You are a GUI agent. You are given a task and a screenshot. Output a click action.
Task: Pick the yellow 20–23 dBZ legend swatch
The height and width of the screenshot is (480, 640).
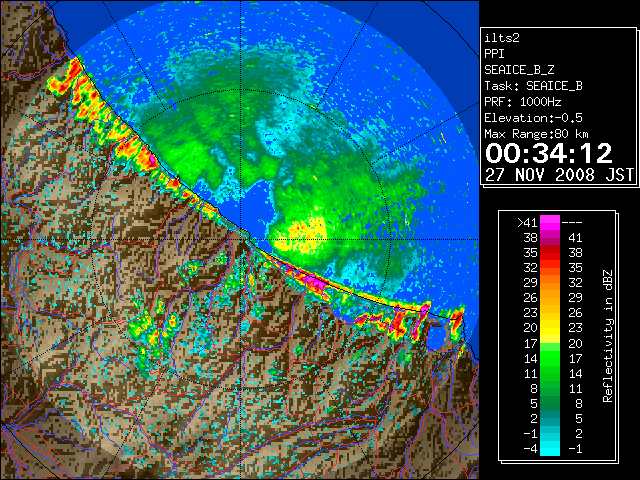(550, 328)
